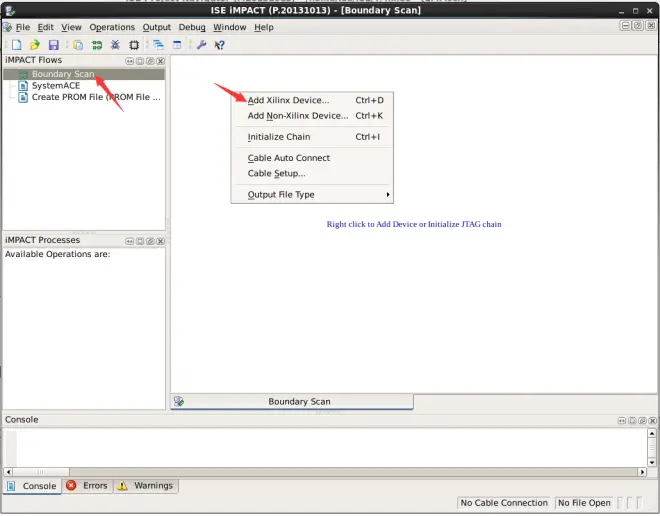The width and height of the screenshot is (660, 516).
Task: Click the cascade windows toolbar icon
Action: (x=158, y=45)
